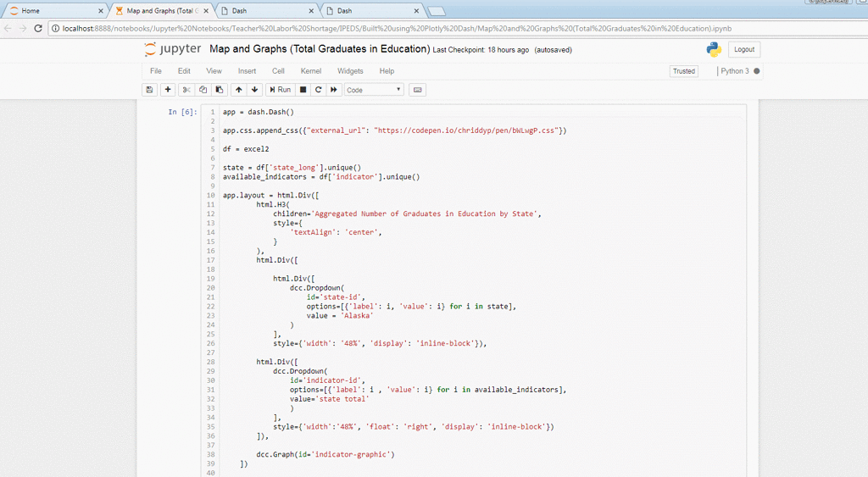868x477 pixels.
Task: Expand the Code cell type dropdown
Action: 374,90
